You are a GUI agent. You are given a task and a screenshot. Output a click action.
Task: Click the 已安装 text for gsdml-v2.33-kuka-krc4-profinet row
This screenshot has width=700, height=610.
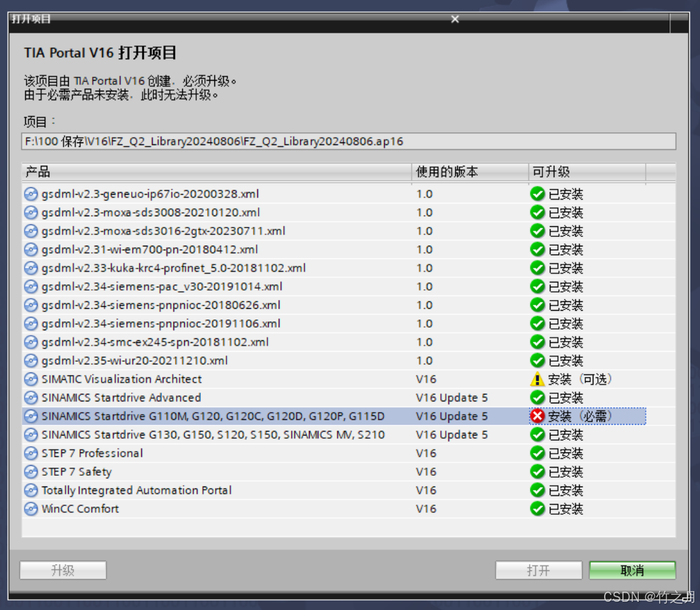click(x=566, y=268)
